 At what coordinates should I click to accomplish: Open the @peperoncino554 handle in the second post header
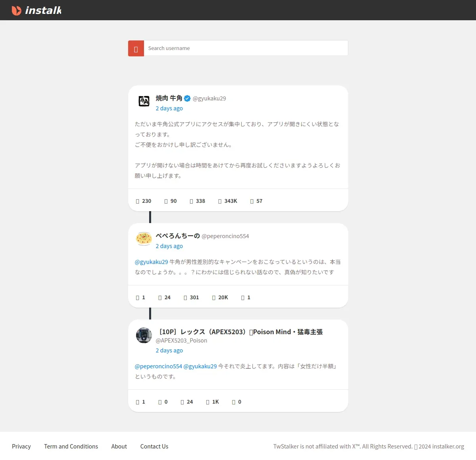point(225,236)
